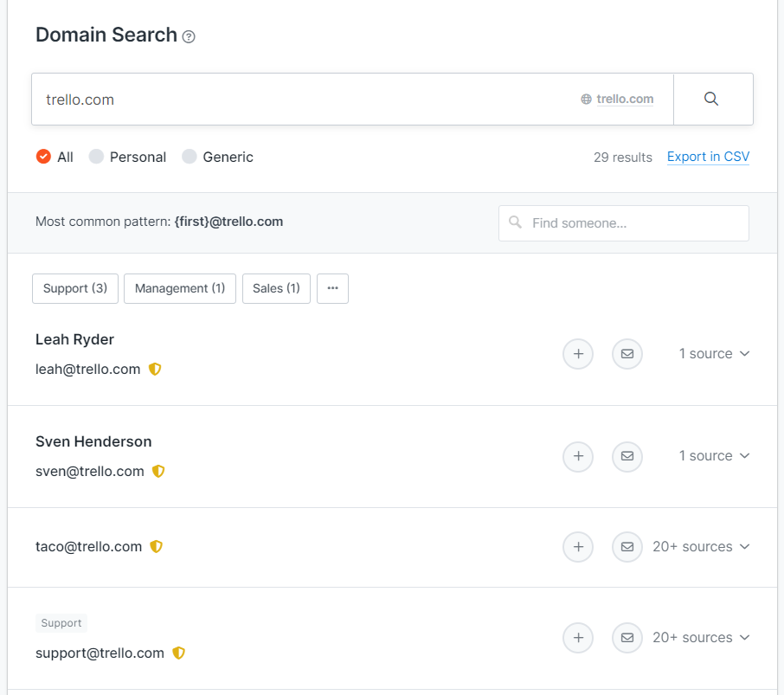Click the help icon beside Domain Search

pos(189,36)
